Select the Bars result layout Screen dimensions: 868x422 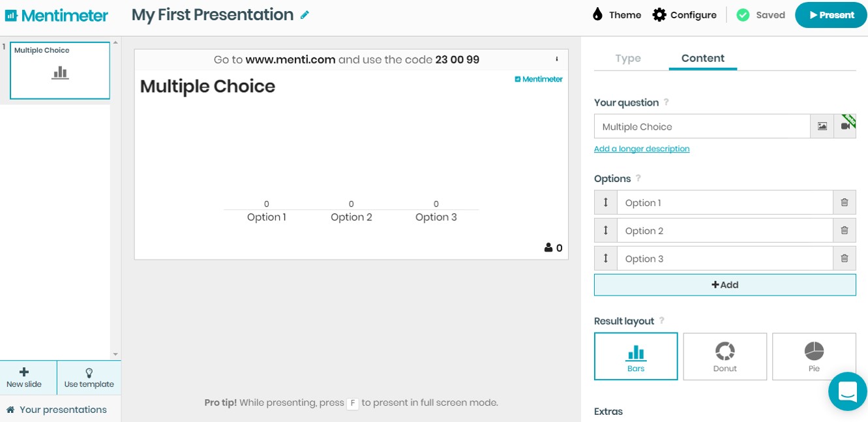pyautogui.click(x=636, y=356)
